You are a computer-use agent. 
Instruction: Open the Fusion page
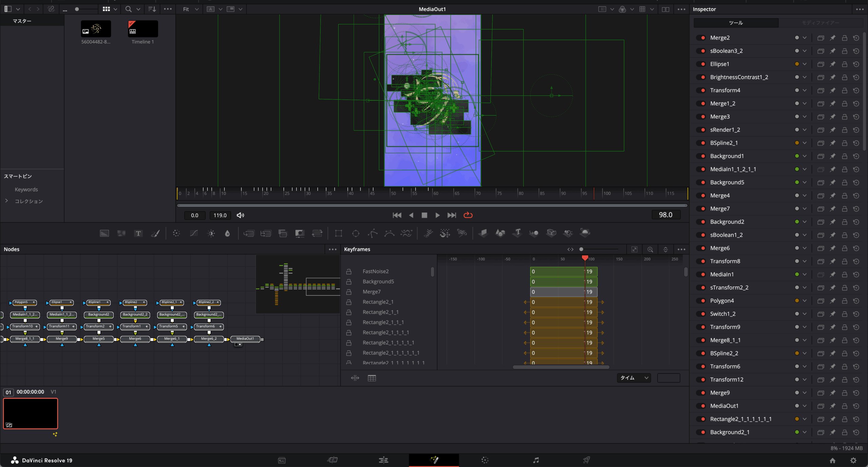click(x=434, y=460)
